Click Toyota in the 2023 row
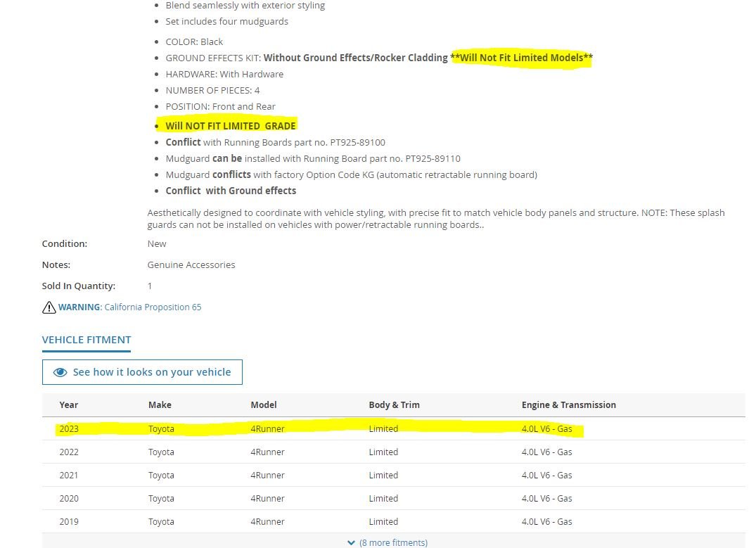Image resolution: width=756 pixels, height=548 pixels. click(x=161, y=429)
